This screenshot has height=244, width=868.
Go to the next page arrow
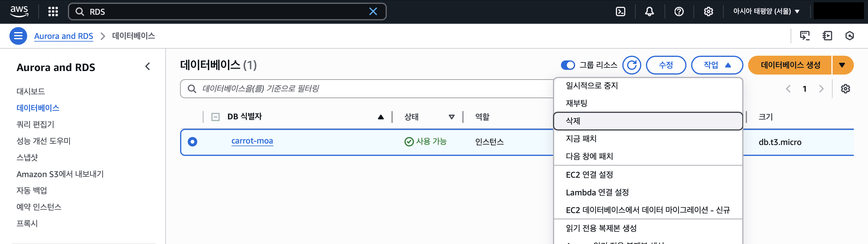click(x=821, y=88)
